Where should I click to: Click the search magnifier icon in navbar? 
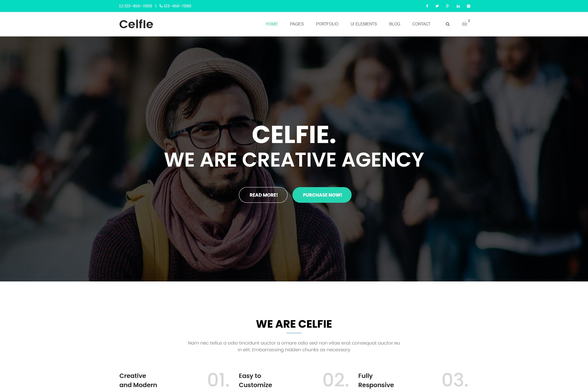447,24
